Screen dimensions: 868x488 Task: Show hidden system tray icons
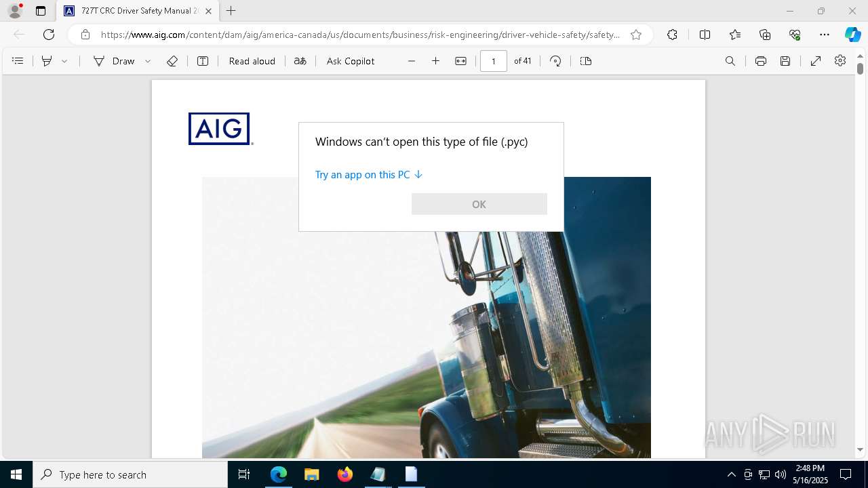coord(731,474)
